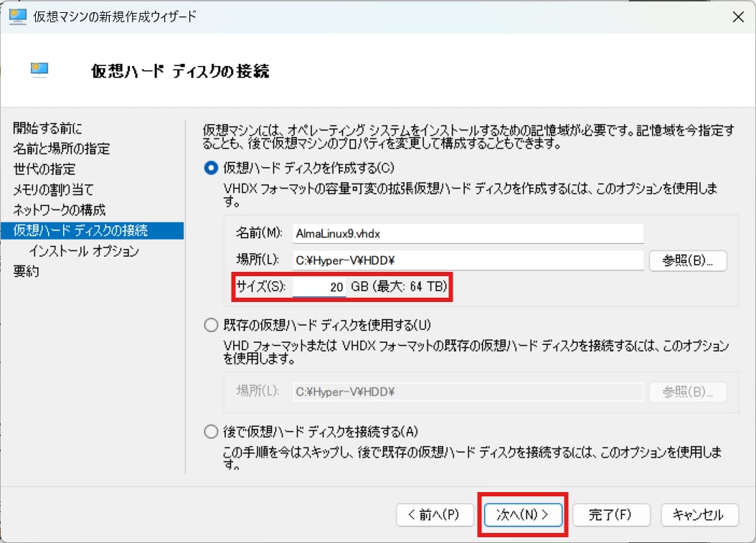Open 世代の指定 step in sidebar

44,169
